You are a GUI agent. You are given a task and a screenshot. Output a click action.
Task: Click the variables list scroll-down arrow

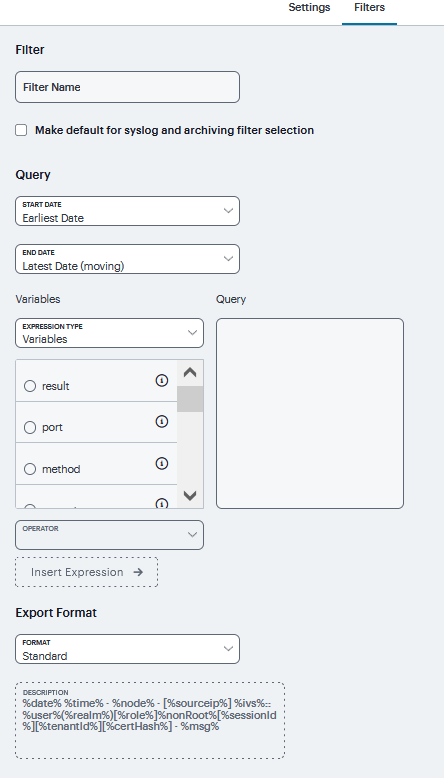point(190,495)
